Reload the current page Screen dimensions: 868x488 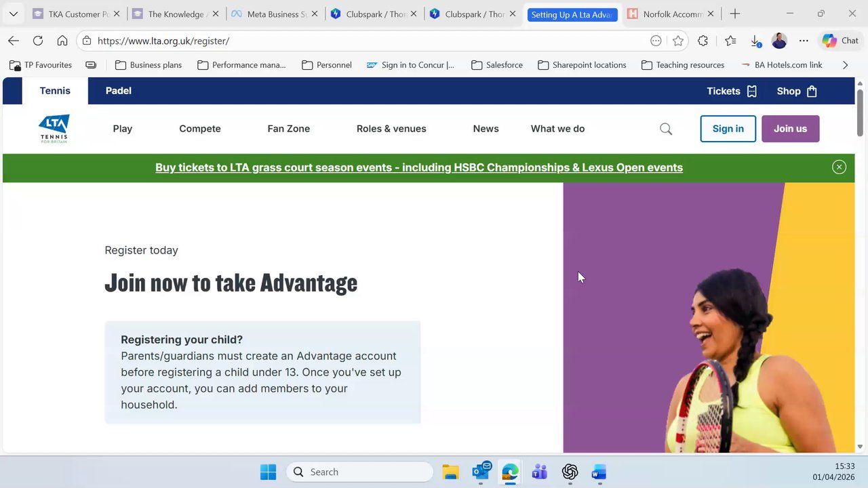(38, 41)
